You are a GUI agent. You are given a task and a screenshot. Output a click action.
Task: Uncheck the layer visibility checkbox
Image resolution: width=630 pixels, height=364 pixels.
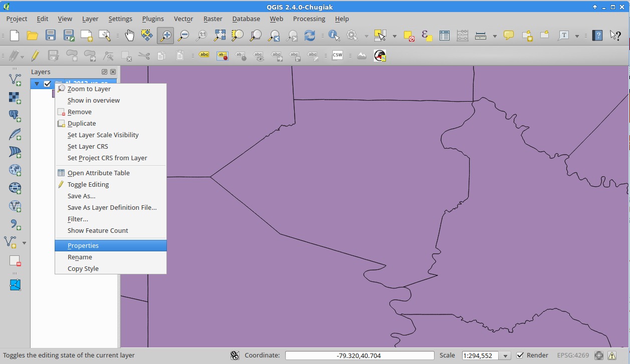click(48, 84)
